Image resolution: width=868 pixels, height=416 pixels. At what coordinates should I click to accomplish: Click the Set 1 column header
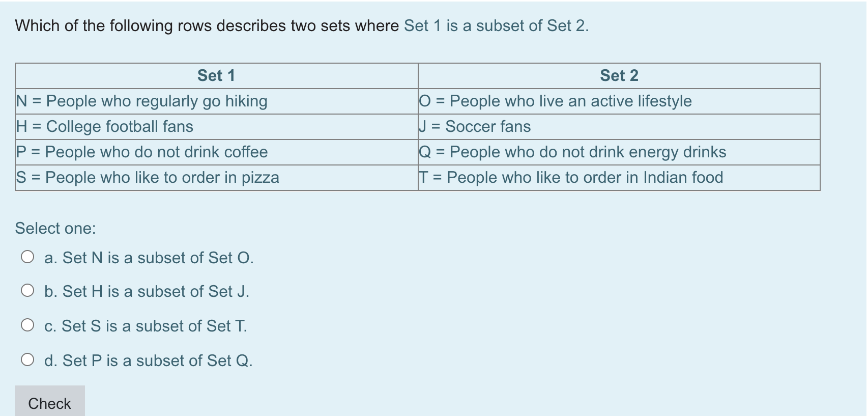click(x=216, y=75)
